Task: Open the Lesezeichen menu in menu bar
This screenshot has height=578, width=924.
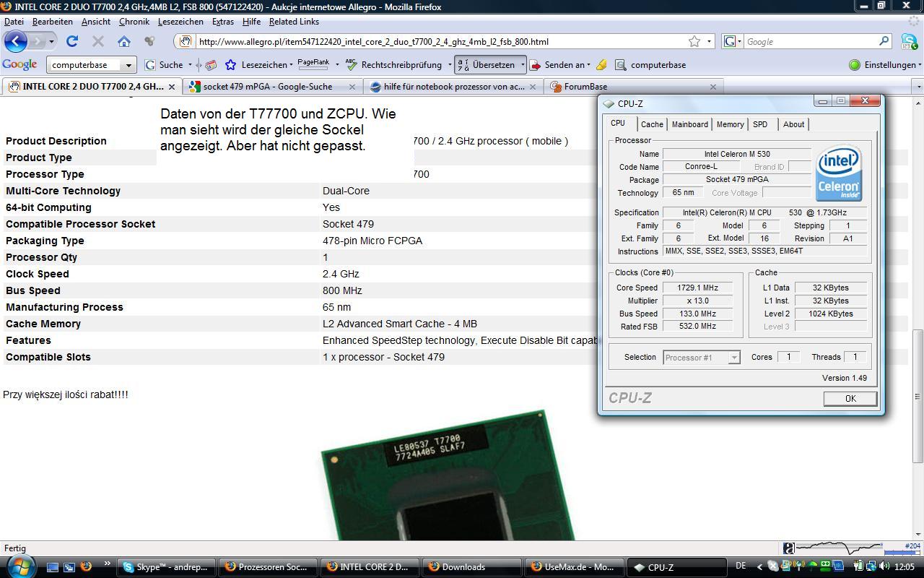Action: [x=180, y=22]
